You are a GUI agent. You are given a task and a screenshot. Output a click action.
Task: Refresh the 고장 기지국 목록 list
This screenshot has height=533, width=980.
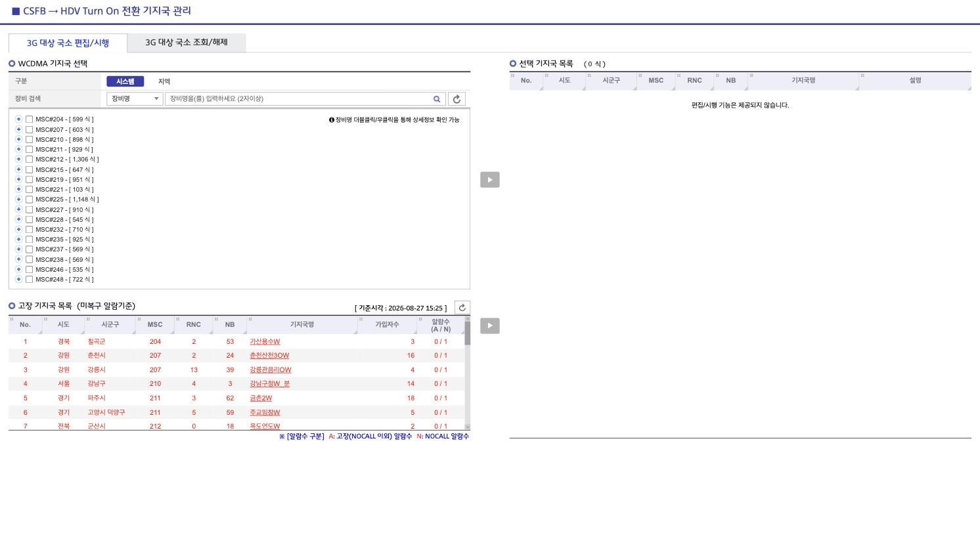[462, 308]
